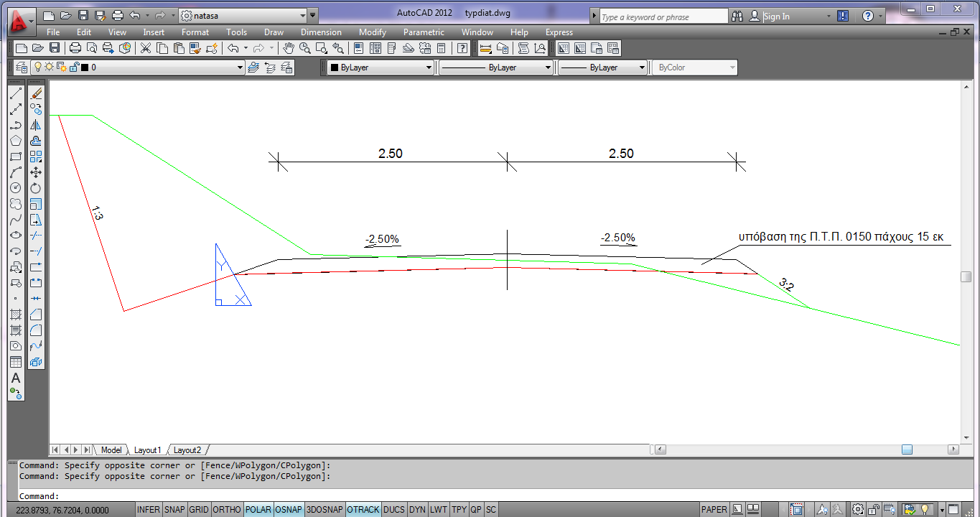The image size is (980, 517).
Task: Toggle OTRACK in status bar
Action: coord(363,510)
